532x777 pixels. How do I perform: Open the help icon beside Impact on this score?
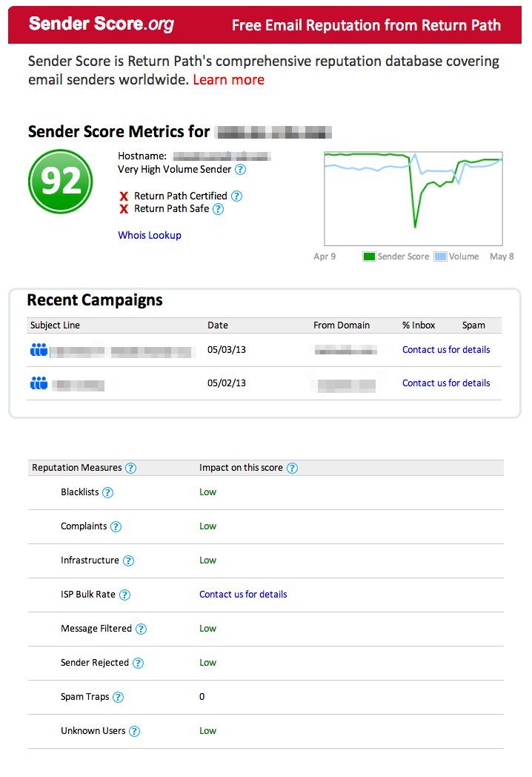(x=292, y=469)
